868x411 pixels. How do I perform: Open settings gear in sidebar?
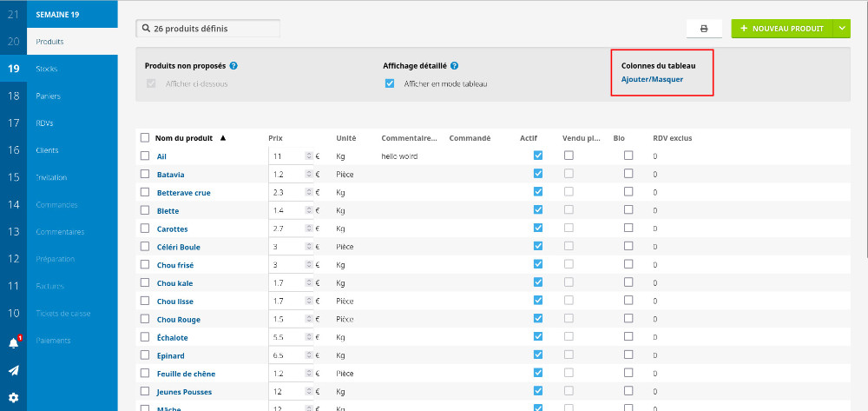click(14, 398)
